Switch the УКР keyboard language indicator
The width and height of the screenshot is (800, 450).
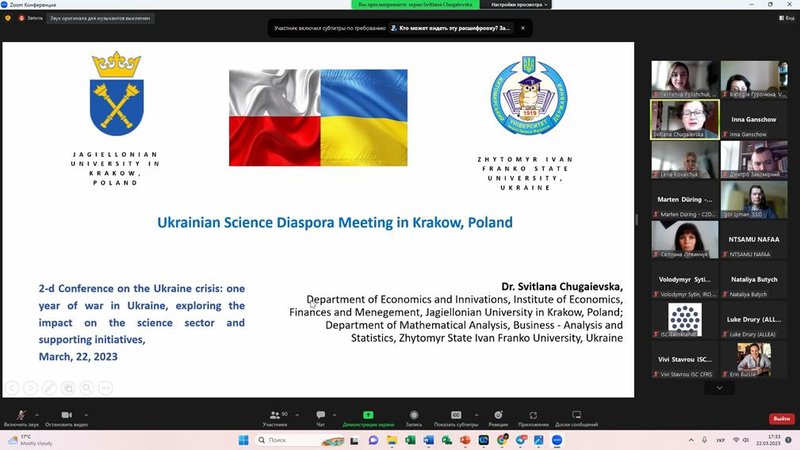(x=720, y=440)
